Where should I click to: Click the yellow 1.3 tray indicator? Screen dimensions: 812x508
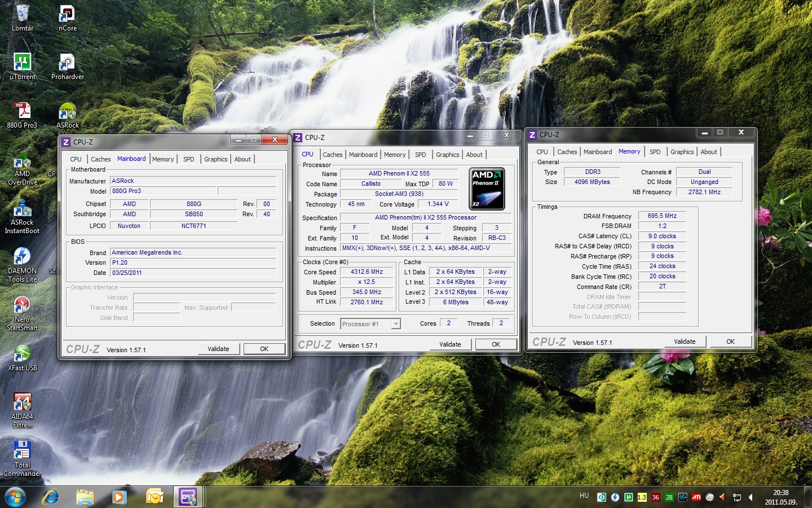642,497
